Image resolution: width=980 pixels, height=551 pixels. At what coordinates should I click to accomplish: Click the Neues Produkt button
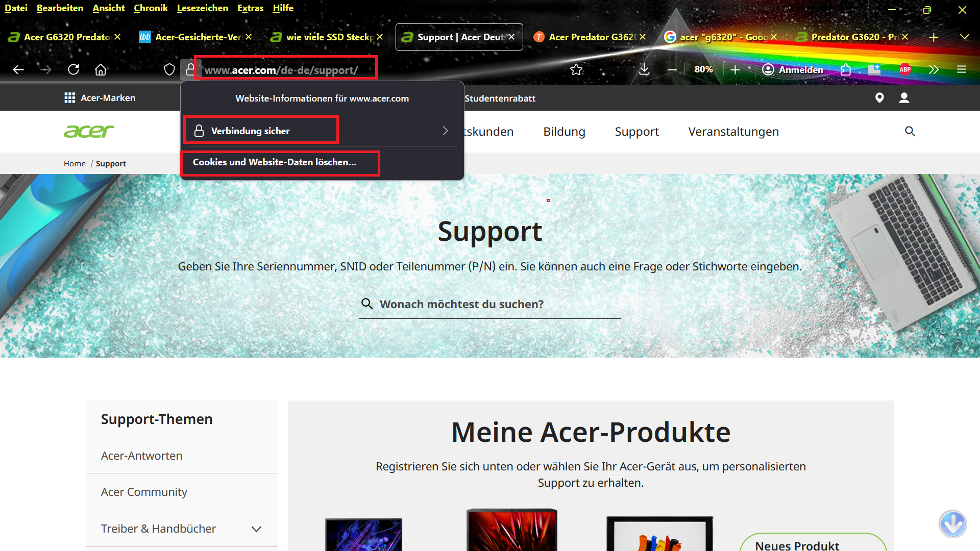[814, 543]
